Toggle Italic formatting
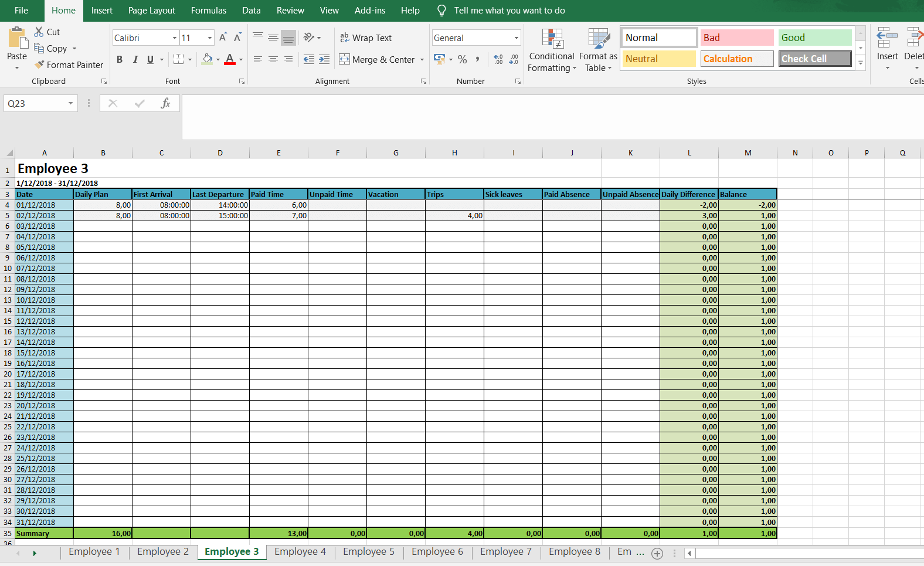The height and width of the screenshot is (566, 924). click(135, 59)
